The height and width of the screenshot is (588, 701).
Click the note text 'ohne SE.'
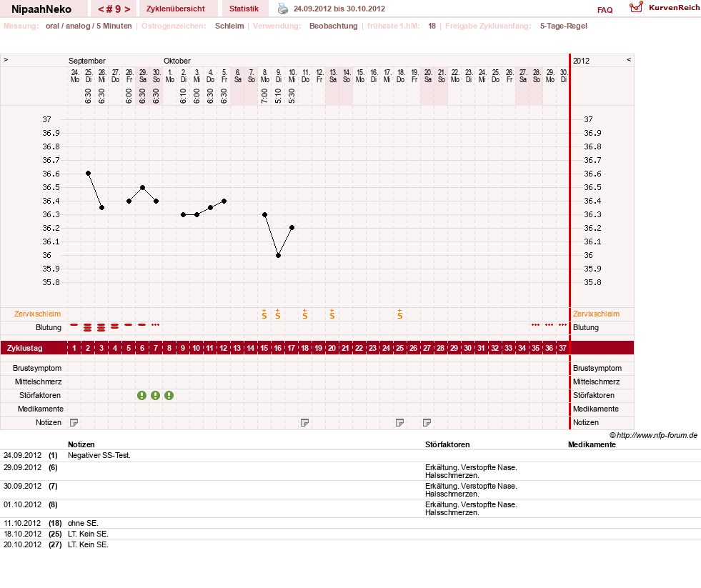pyautogui.click(x=83, y=523)
